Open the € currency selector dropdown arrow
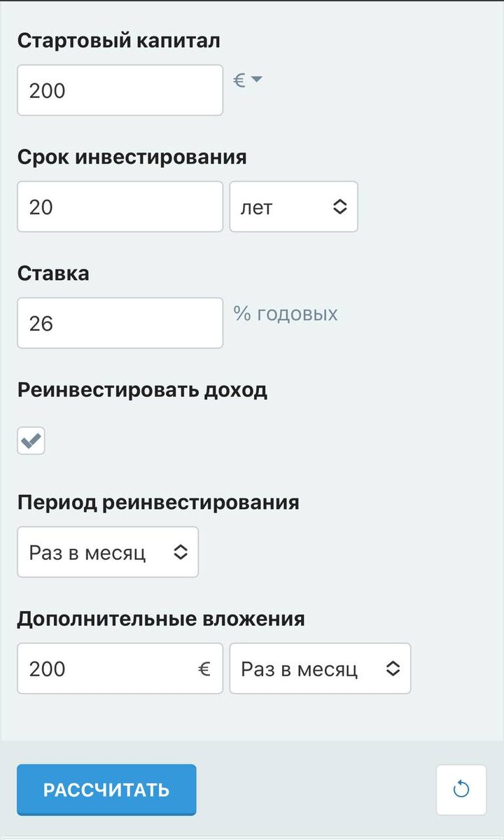504x840 pixels. tap(256, 80)
